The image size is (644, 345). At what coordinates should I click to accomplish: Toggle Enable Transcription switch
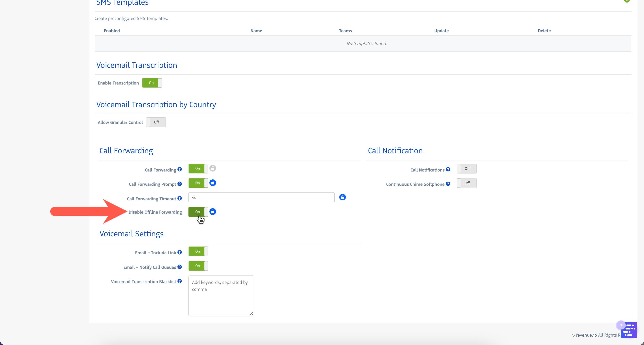point(152,83)
